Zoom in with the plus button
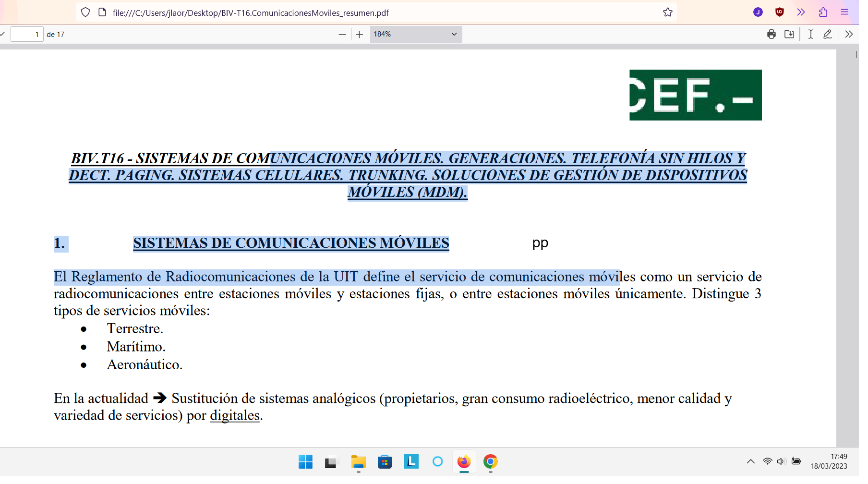Screen dimensions: 868x484 [x=359, y=34]
